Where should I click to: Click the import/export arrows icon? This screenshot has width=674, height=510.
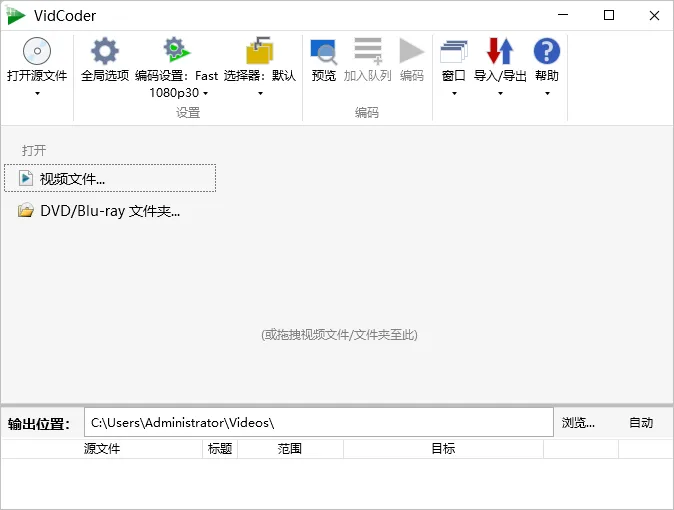500,51
